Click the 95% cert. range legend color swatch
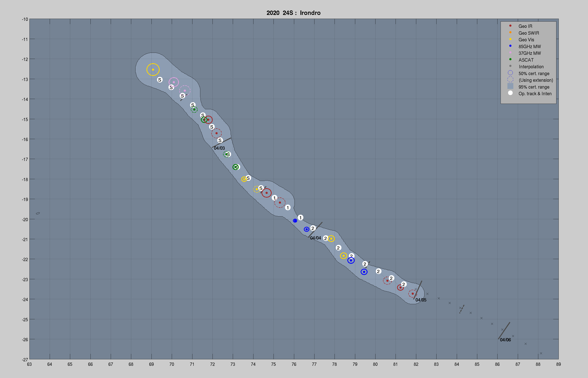588x378 pixels. point(510,86)
